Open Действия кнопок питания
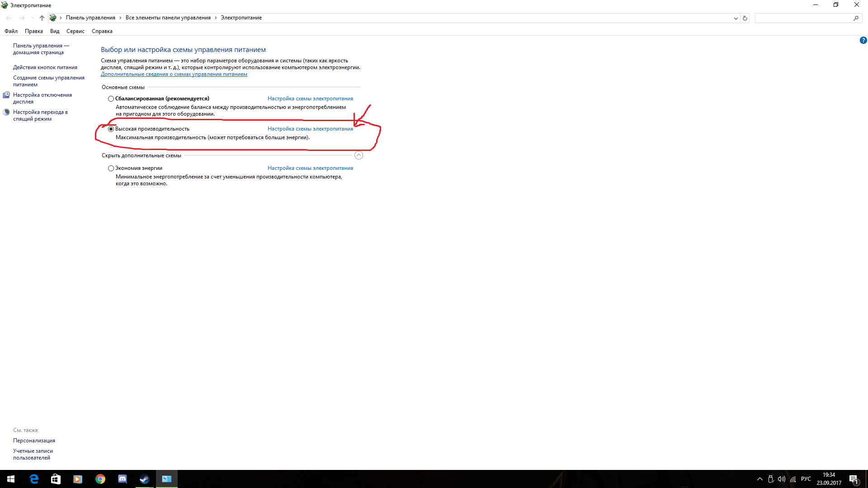868x488 pixels. click(x=45, y=67)
